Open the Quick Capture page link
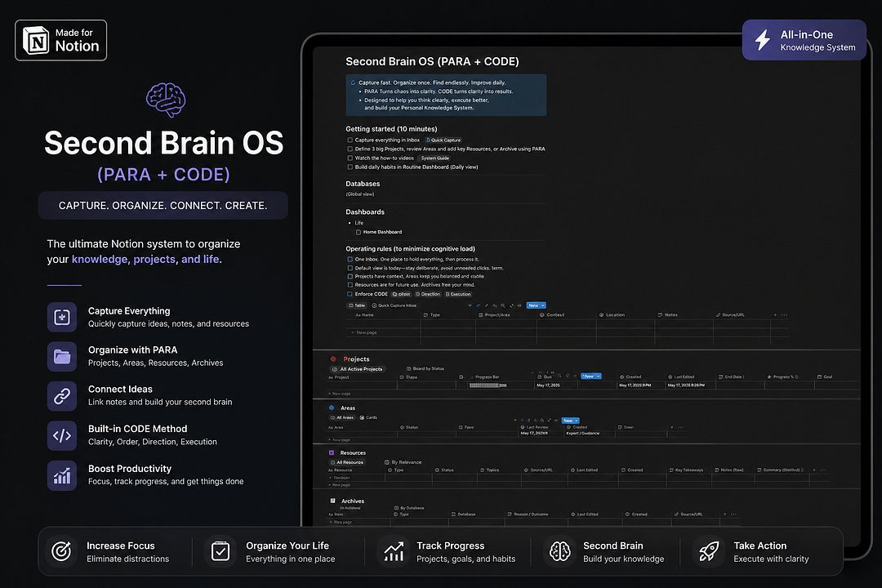 point(443,140)
